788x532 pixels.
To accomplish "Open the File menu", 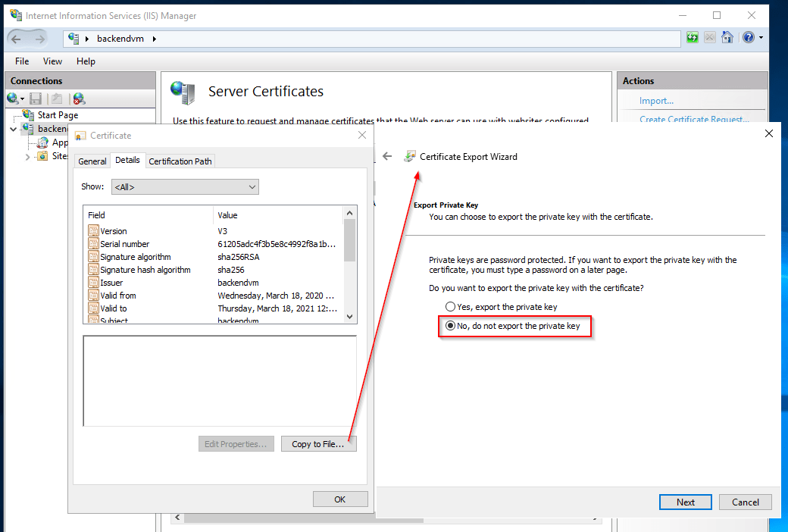I will point(22,61).
